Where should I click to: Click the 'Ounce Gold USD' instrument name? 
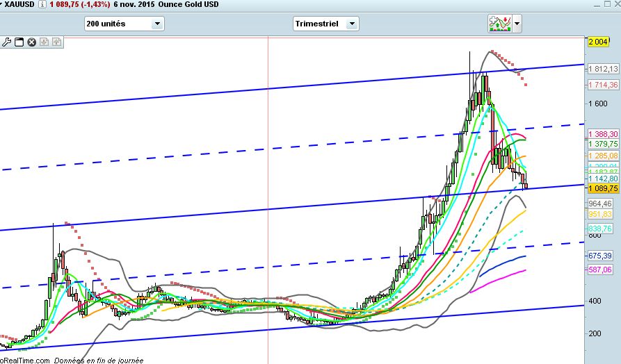(188, 5)
